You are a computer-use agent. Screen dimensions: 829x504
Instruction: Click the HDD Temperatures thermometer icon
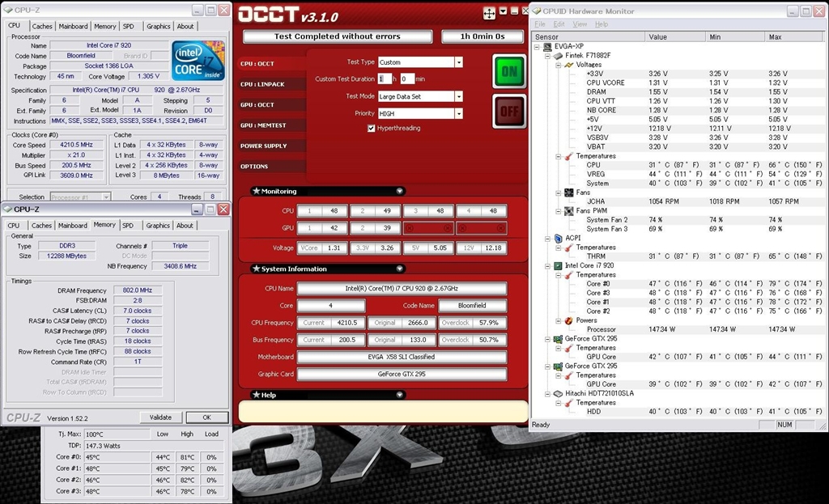[x=568, y=403]
